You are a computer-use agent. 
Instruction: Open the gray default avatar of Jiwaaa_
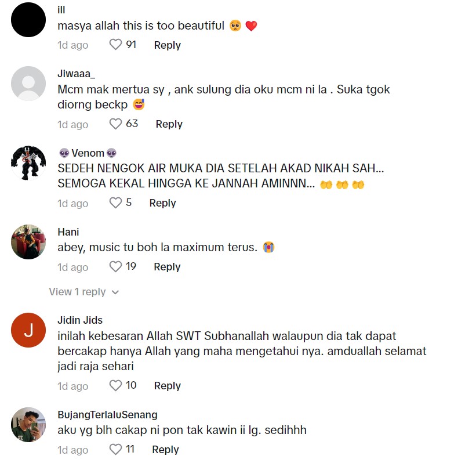click(28, 84)
